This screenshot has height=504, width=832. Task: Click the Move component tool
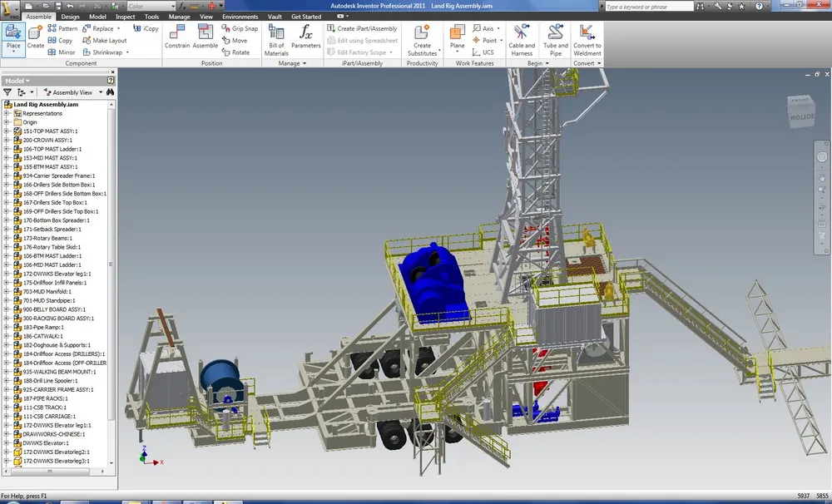coord(235,40)
